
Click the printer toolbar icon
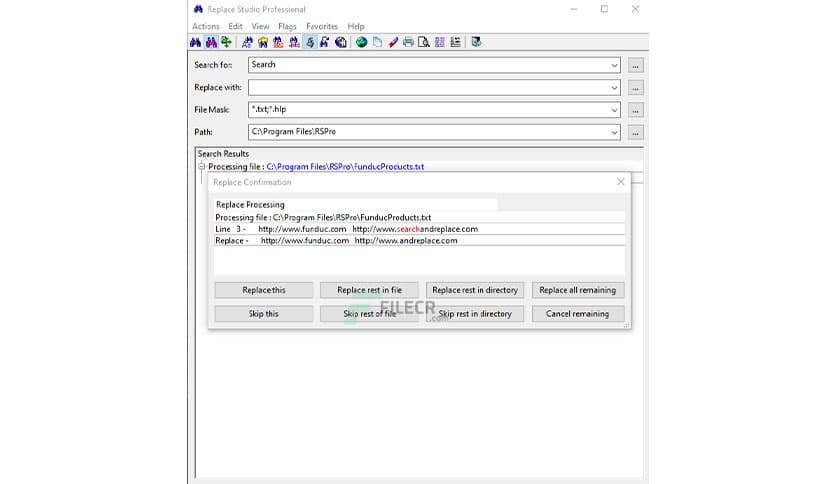pyautogui.click(x=408, y=42)
